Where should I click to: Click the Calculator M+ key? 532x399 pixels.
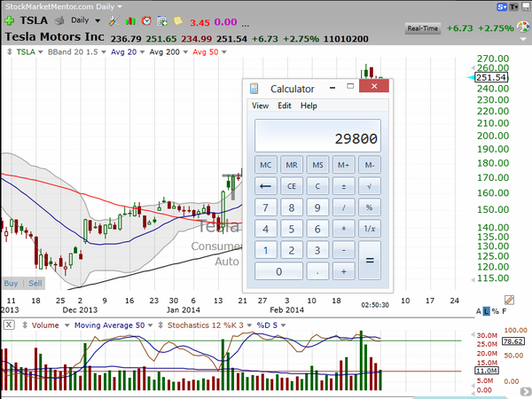coord(343,165)
